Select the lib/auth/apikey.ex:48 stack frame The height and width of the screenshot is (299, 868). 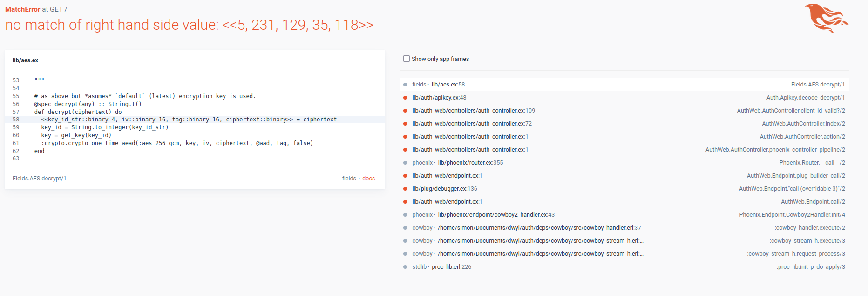[624, 98]
